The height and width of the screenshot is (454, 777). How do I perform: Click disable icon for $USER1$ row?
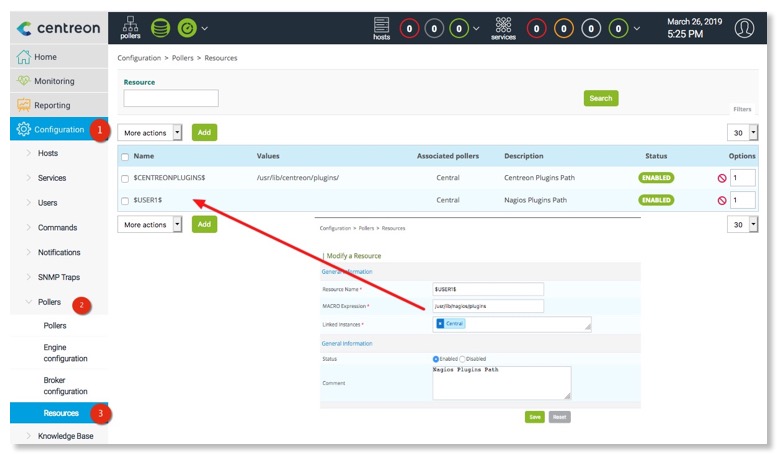(721, 200)
